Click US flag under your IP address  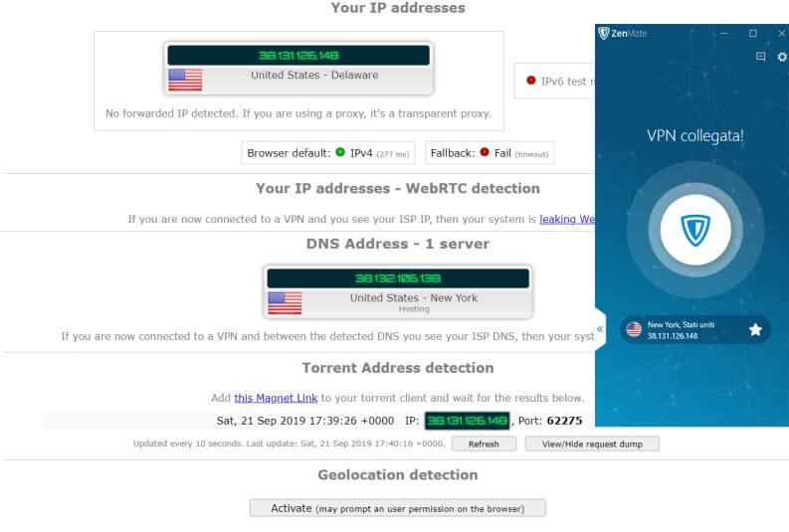(185, 80)
